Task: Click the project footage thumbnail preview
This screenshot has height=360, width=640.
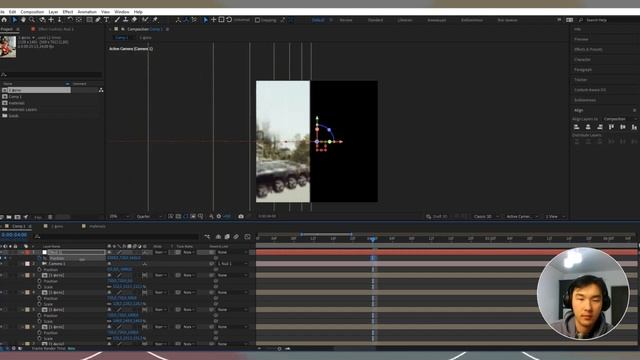Action: (x=8, y=46)
